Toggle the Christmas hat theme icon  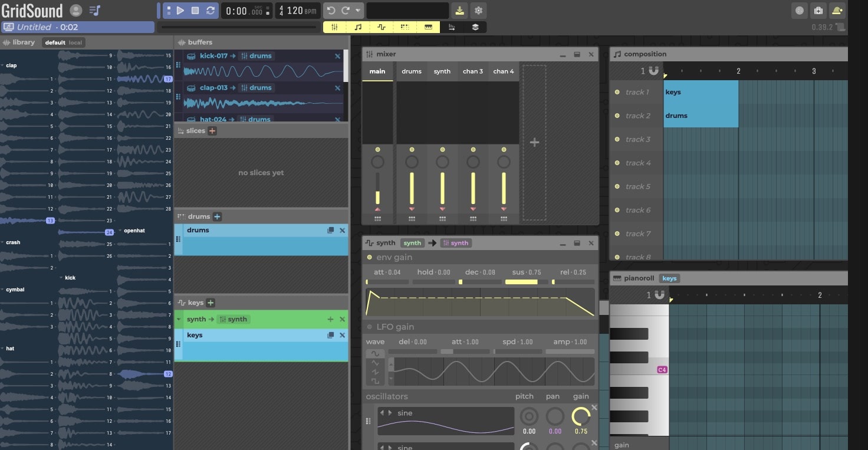point(837,10)
